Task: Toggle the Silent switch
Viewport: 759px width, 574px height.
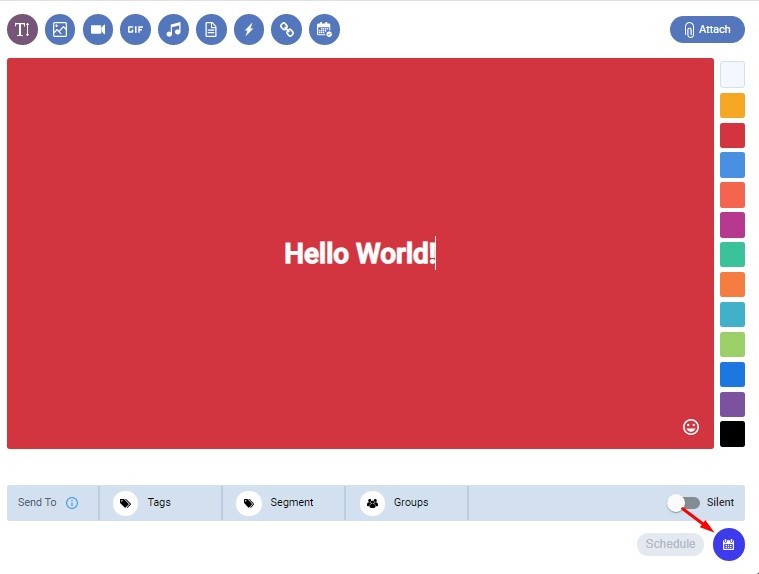Action: click(683, 503)
